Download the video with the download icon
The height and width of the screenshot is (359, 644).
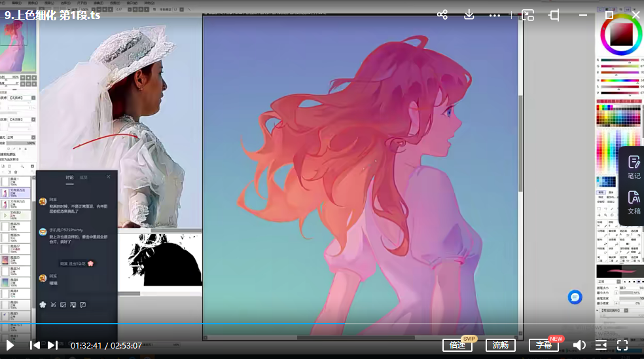pyautogui.click(x=469, y=14)
